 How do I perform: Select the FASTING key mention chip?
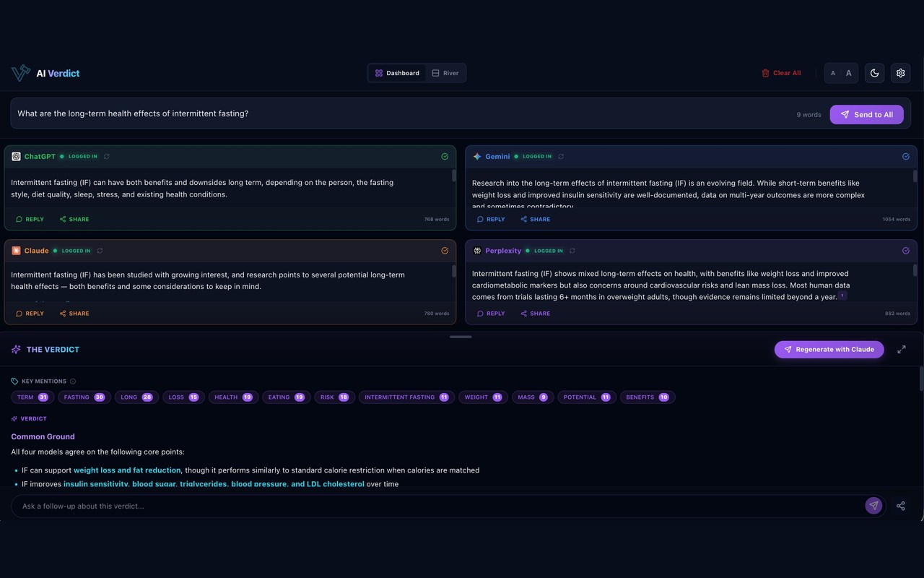click(x=84, y=397)
